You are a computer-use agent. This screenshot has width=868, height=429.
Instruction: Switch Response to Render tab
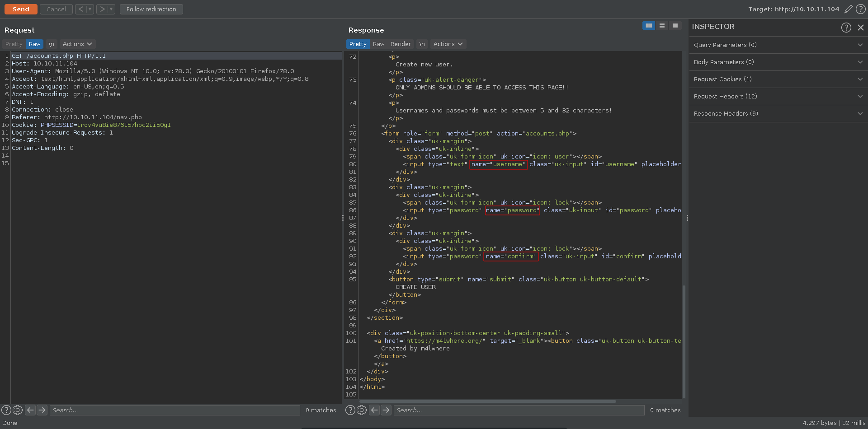(401, 44)
